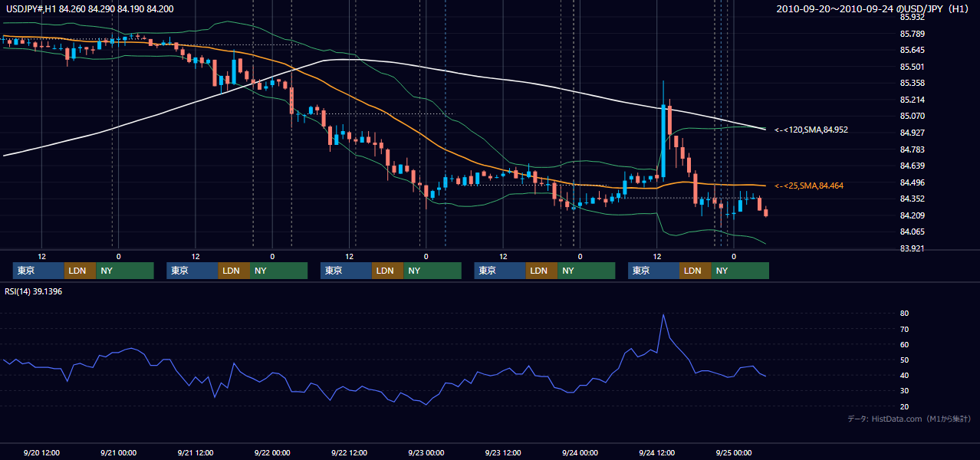The height and width of the screenshot is (460, 980).
Task: Click the 9/21 00:00 date label
Action: (x=118, y=452)
